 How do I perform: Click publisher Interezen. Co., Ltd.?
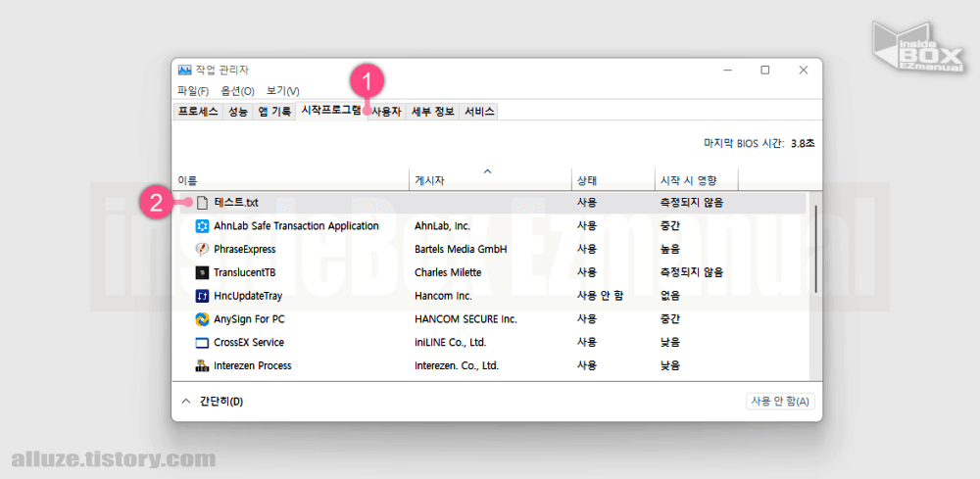point(457,366)
